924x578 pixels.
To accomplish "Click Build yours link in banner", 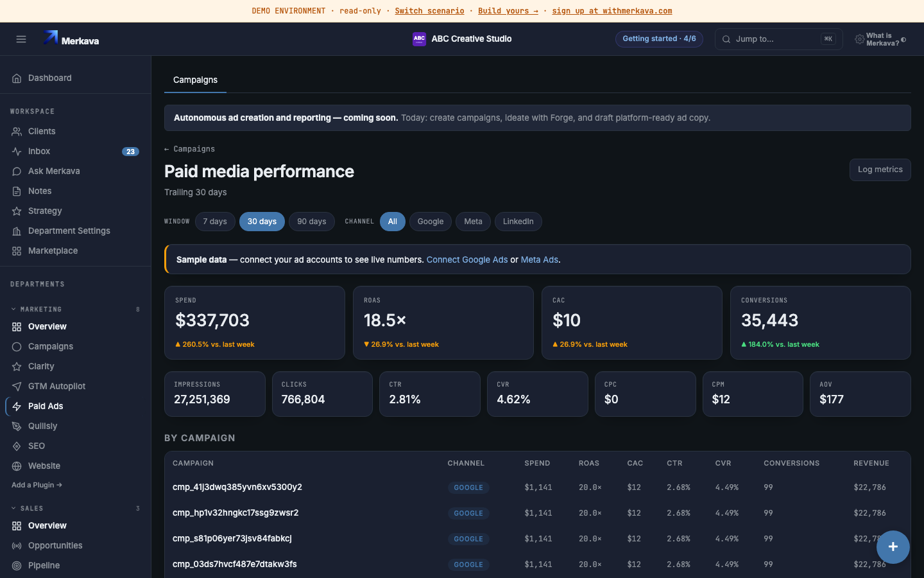I will (x=508, y=11).
